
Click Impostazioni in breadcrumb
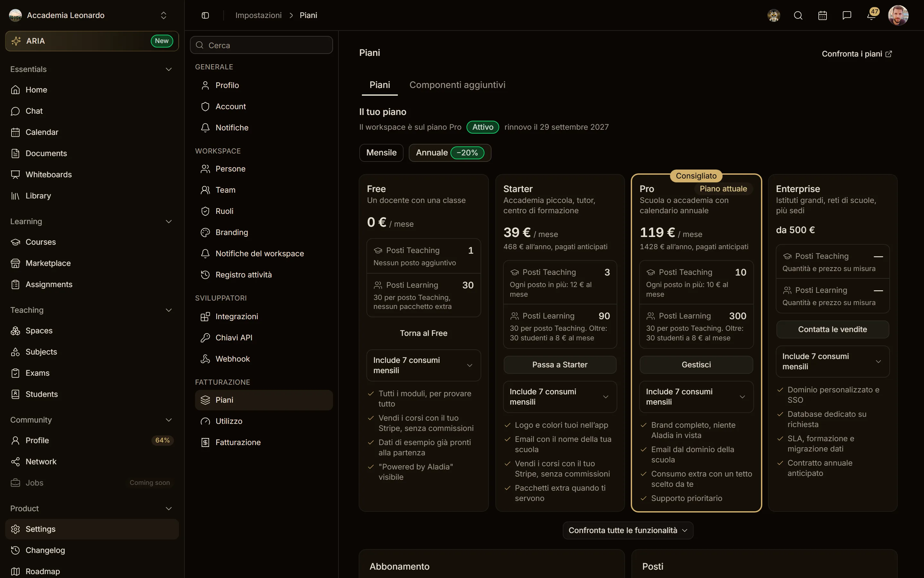pyautogui.click(x=259, y=15)
